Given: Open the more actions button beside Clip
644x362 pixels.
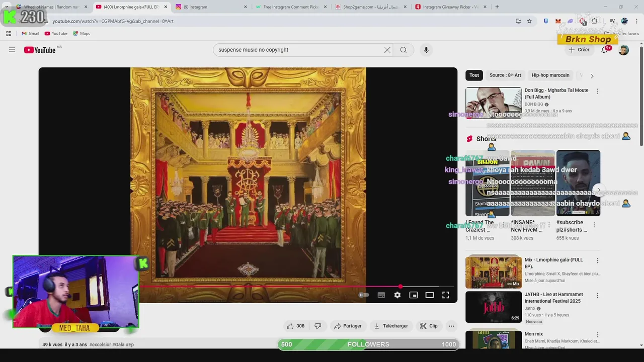Looking at the screenshot, I should tap(451, 326).
